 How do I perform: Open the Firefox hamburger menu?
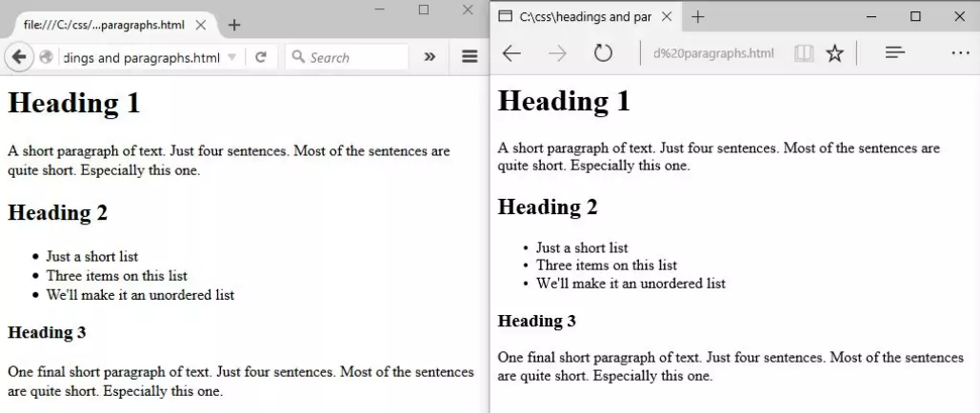tap(470, 57)
